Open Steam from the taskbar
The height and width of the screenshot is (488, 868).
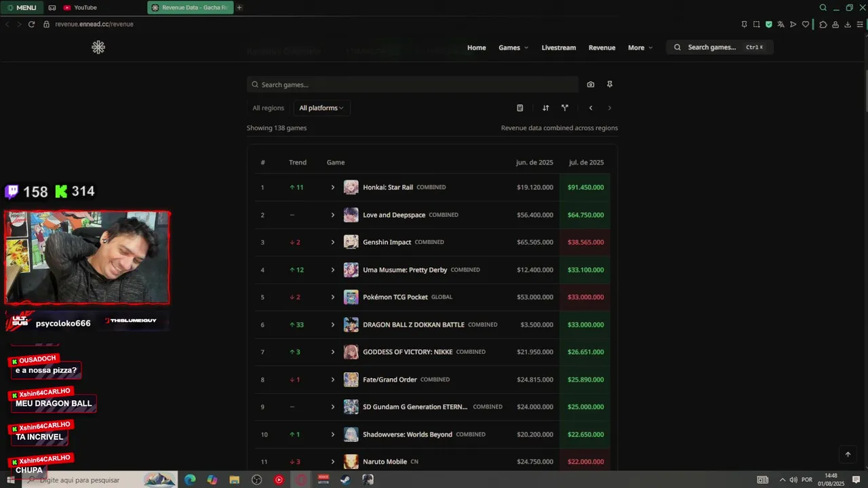(x=345, y=480)
